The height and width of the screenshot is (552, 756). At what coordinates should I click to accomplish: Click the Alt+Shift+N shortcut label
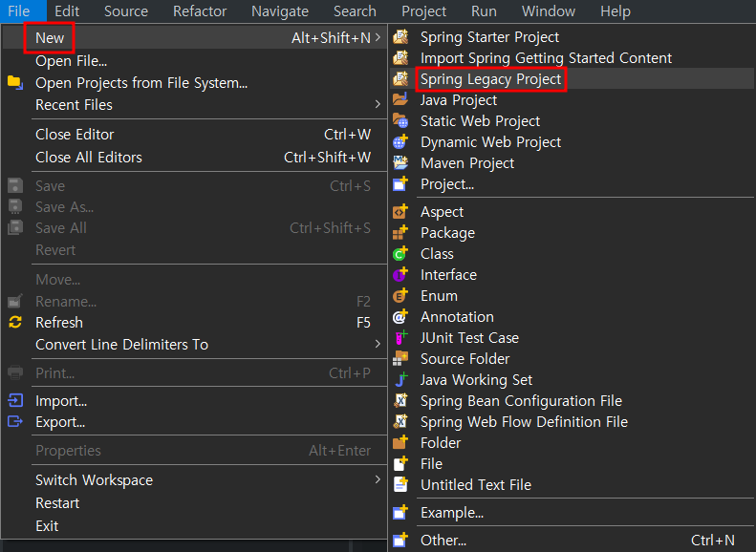point(331,37)
